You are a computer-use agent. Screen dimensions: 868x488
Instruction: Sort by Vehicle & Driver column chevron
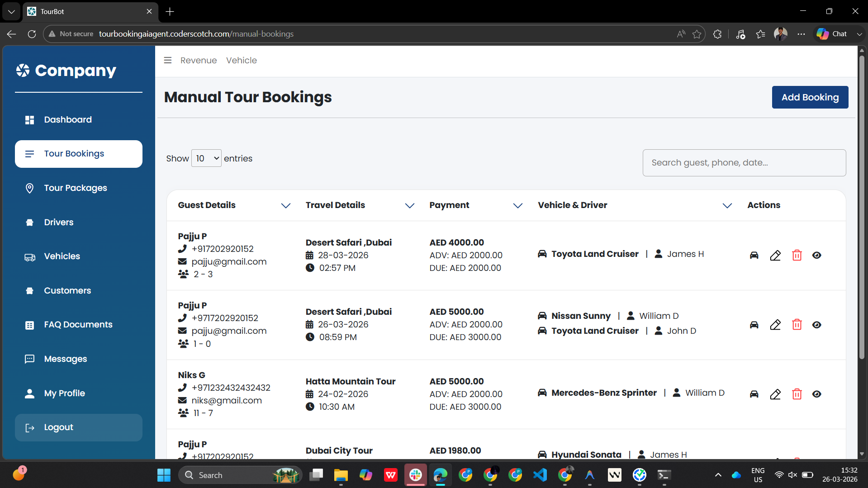727,205
